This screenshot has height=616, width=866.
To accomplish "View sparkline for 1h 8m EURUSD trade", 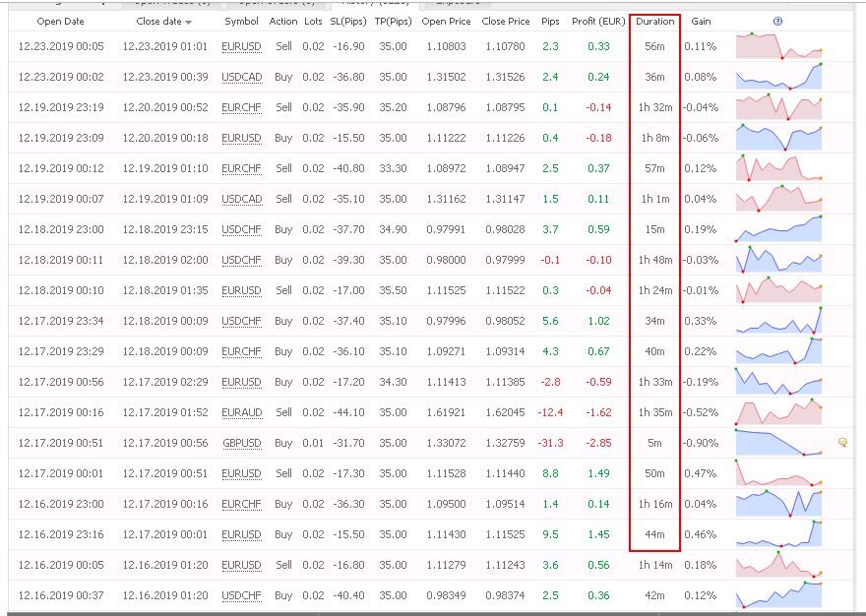I will coord(778,137).
